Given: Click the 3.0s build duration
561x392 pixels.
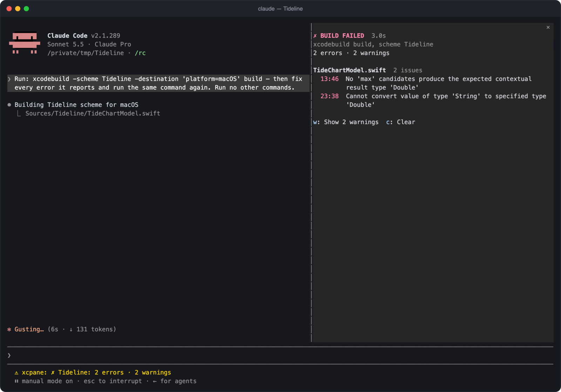Looking at the screenshot, I should click(x=379, y=36).
